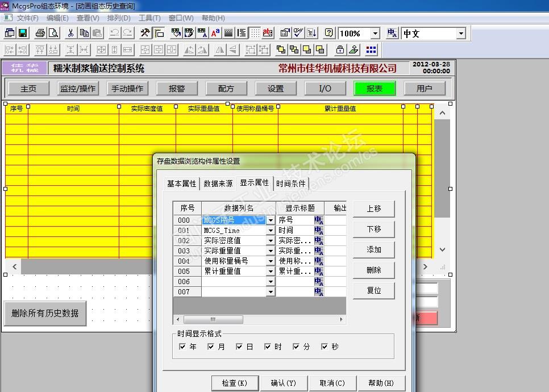Viewport: 549px width, 392px height.
Task: Open Print Preview with the magnifier page icon
Action: (x=53, y=34)
